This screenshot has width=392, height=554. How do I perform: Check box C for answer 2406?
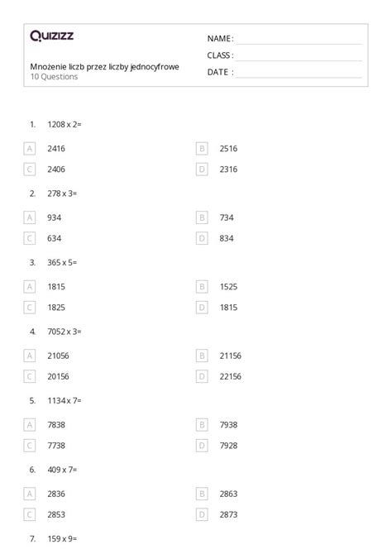(x=29, y=170)
